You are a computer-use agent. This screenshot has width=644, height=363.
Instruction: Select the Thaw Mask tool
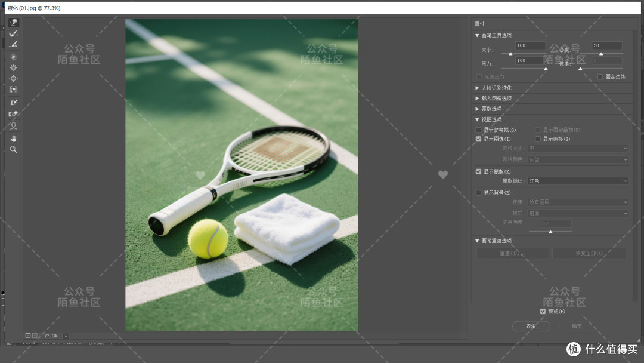14,114
